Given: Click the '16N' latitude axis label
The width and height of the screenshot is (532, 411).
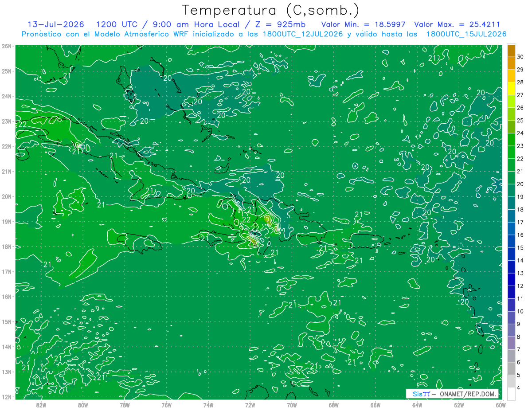Looking at the screenshot, I should (7, 297).
